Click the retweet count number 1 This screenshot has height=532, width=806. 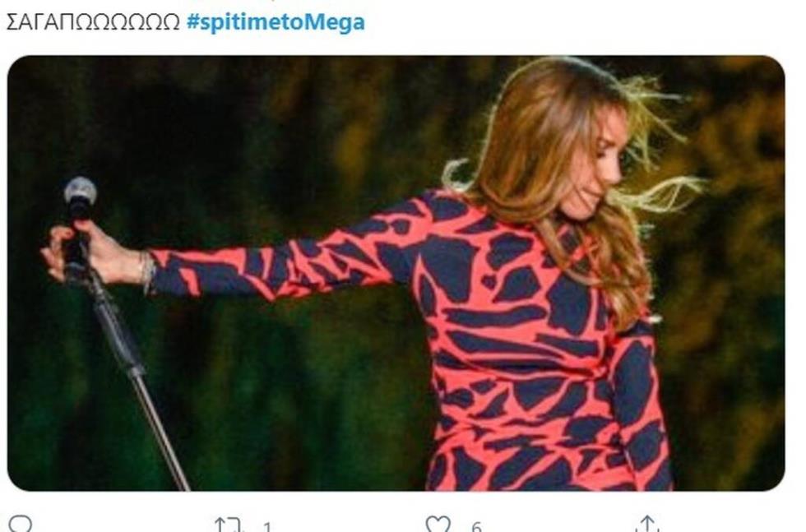pyautogui.click(x=267, y=526)
